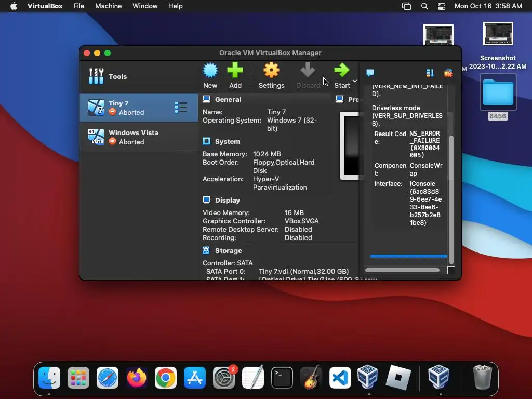The image size is (532, 399).
Task: Click the notification center exclamation icon
Action: (x=370, y=73)
